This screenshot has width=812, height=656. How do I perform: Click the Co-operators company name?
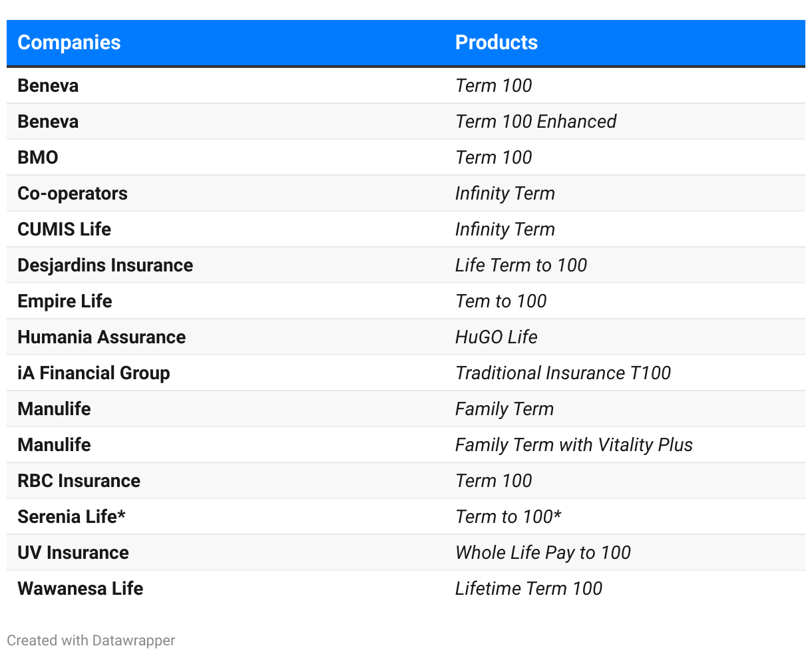tap(73, 194)
